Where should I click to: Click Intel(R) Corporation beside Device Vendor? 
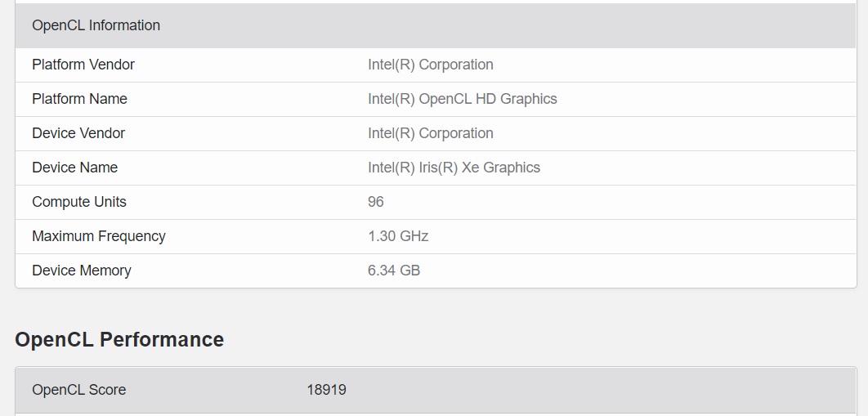[431, 133]
